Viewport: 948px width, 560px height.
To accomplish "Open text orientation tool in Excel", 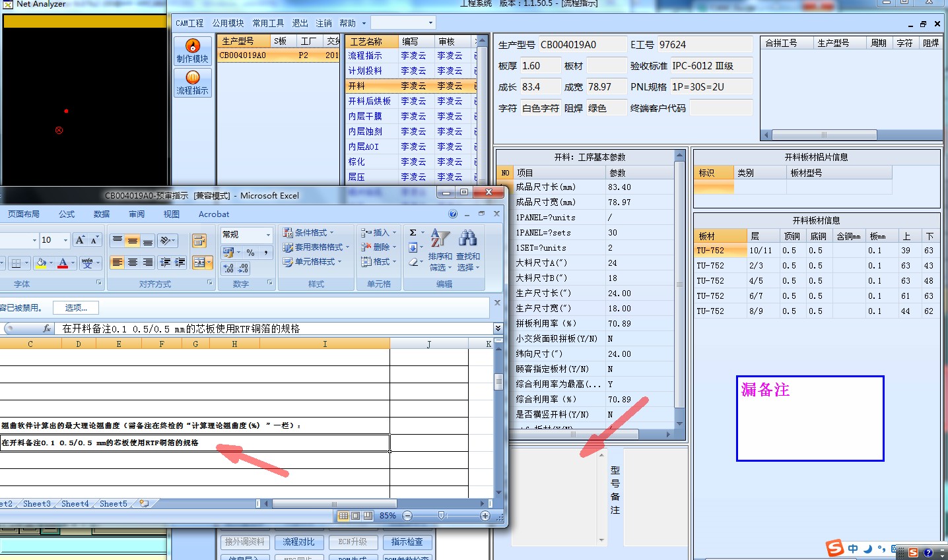I will 168,240.
